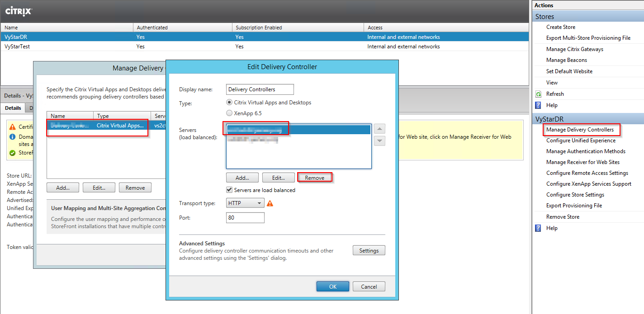Open Manage Citrix Gateways action
This screenshot has height=314, width=644.
click(x=575, y=49)
